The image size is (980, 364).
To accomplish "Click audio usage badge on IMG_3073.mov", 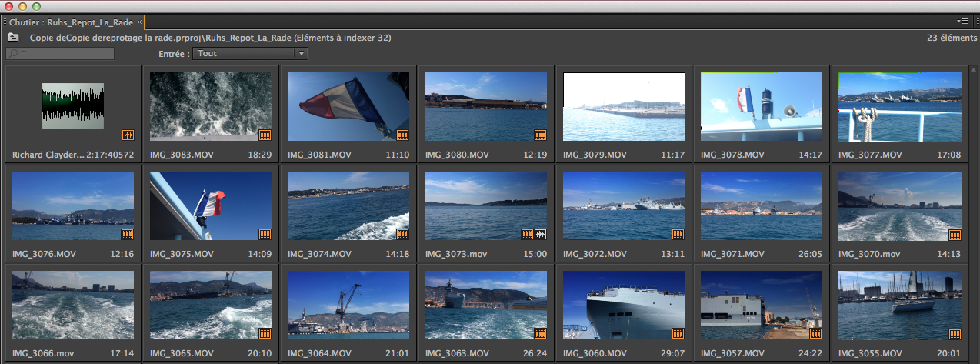I will click(539, 234).
